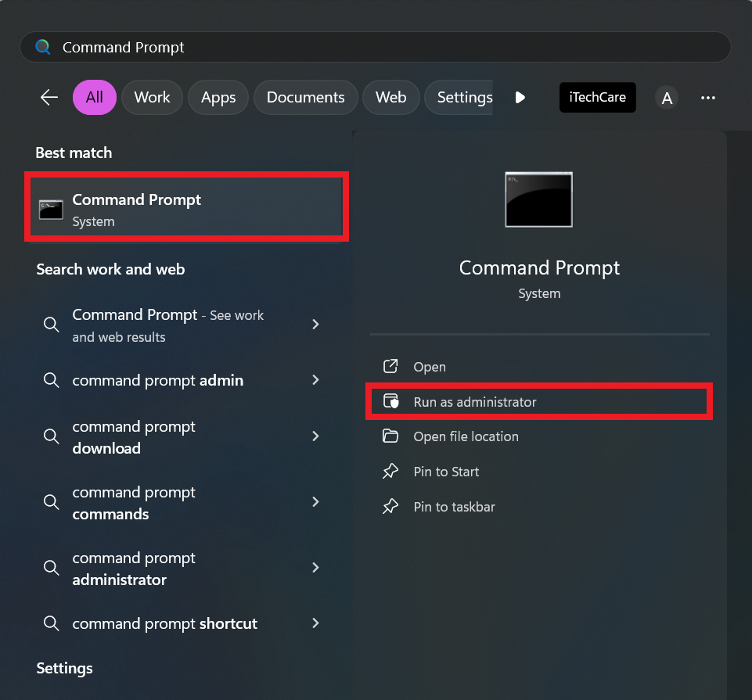This screenshot has height=700, width=752.
Task: Click search icon beside 'command prompt admin'
Action: coord(52,380)
